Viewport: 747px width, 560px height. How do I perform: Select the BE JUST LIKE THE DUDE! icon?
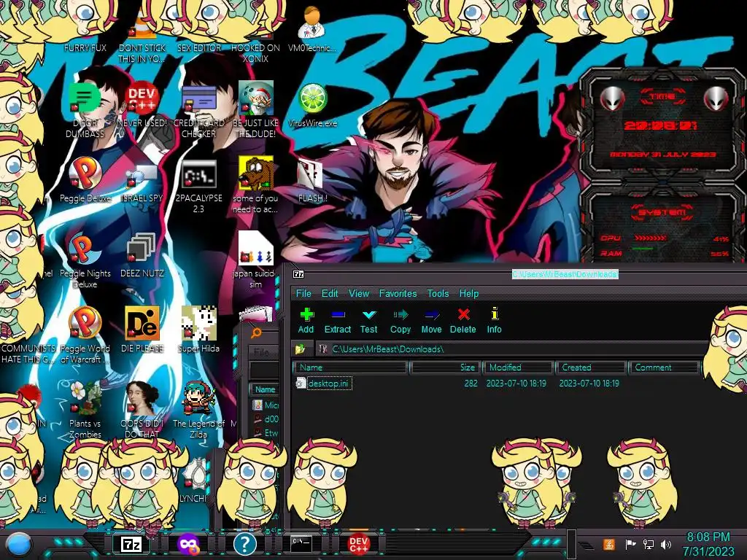(x=255, y=111)
